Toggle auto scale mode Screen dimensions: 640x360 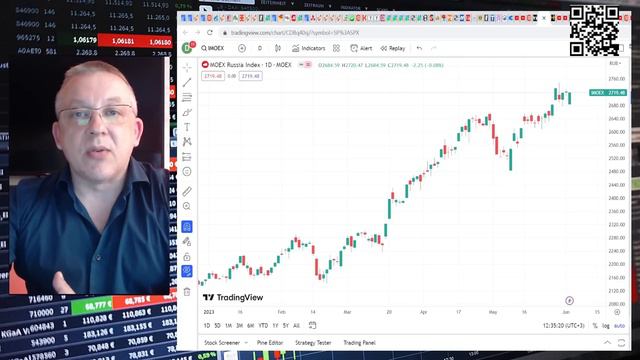click(619, 326)
